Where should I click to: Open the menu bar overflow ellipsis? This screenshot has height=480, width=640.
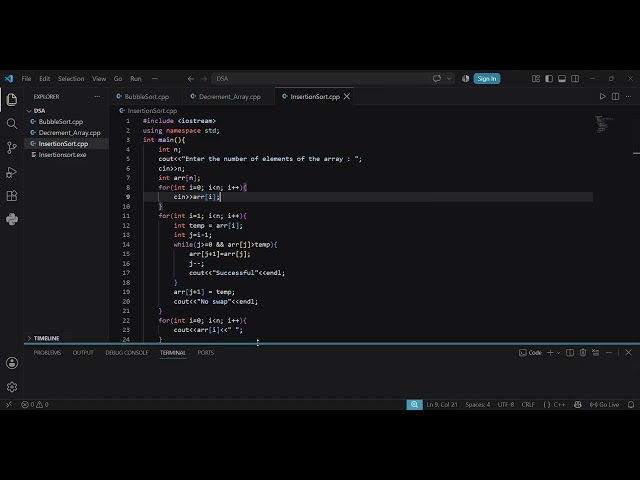(155, 78)
